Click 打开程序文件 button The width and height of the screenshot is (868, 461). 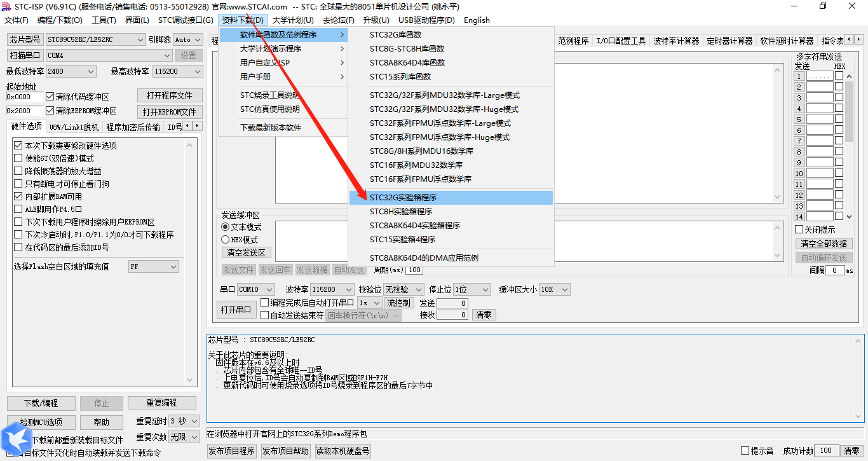pyautogui.click(x=170, y=95)
